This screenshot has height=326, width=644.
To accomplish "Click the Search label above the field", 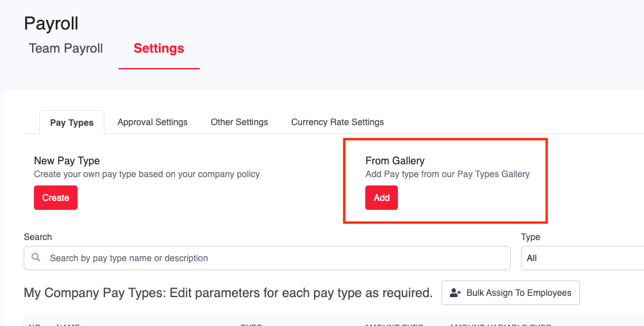I will 38,237.
